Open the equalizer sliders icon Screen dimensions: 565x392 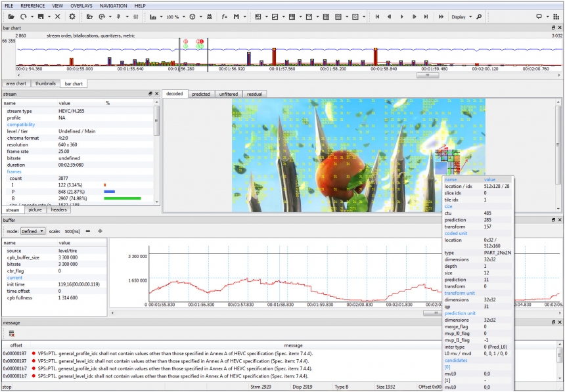(136, 16)
